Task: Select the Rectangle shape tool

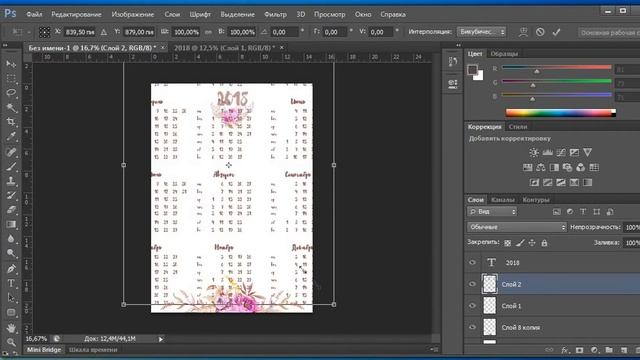Action: click(11, 313)
